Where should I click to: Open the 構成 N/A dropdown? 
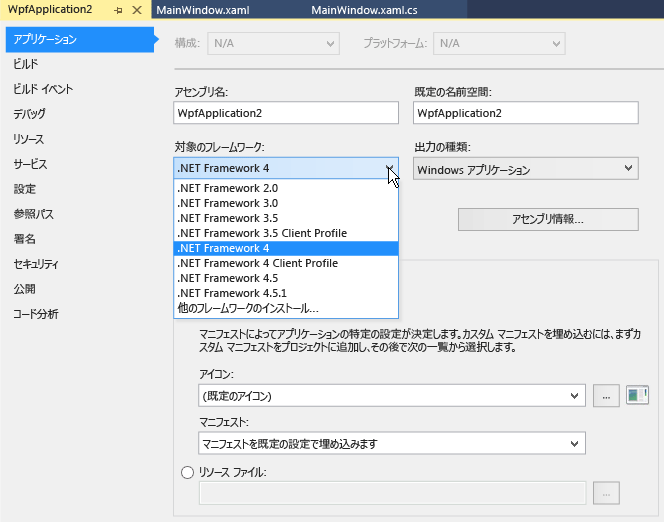274,43
